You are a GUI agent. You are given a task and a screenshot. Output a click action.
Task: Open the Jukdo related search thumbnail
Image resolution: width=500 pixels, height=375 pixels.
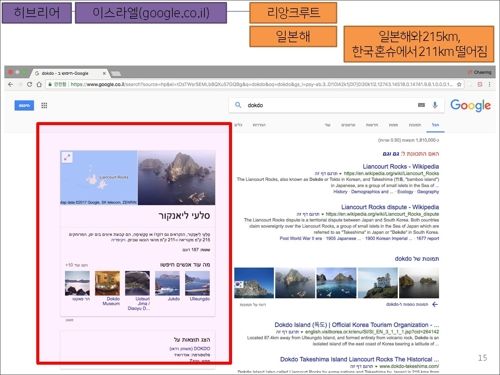pyautogui.click(x=167, y=283)
